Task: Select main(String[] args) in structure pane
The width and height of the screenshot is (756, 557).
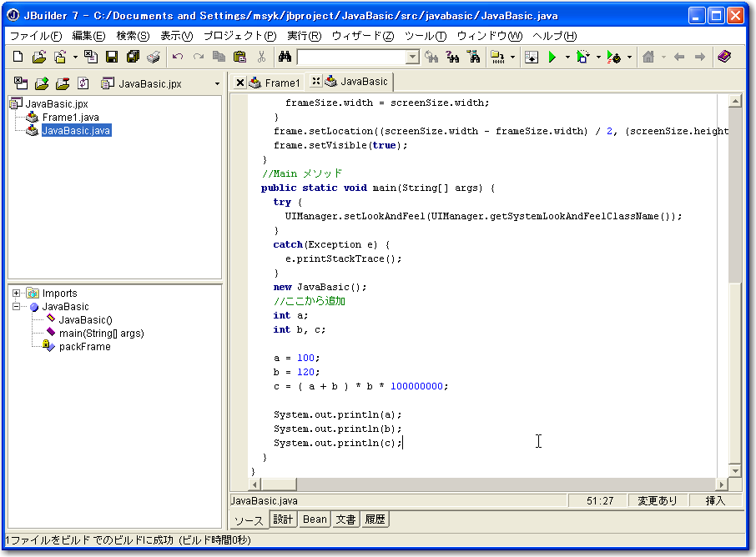Action: [x=101, y=333]
